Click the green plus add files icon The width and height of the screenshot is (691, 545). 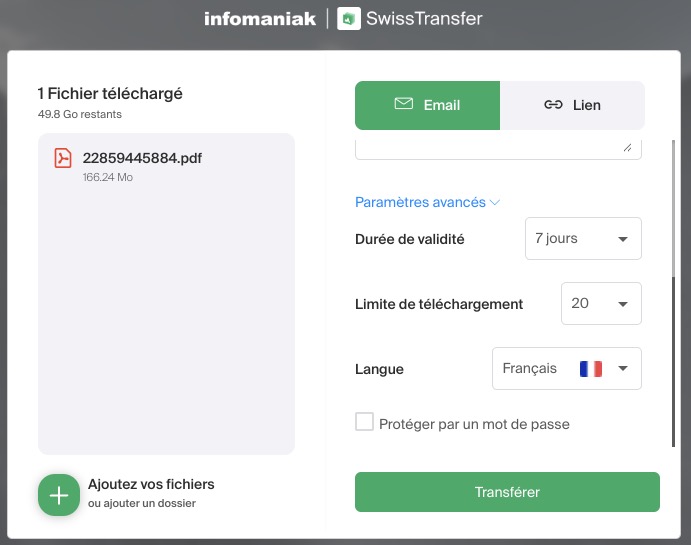(x=59, y=495)
